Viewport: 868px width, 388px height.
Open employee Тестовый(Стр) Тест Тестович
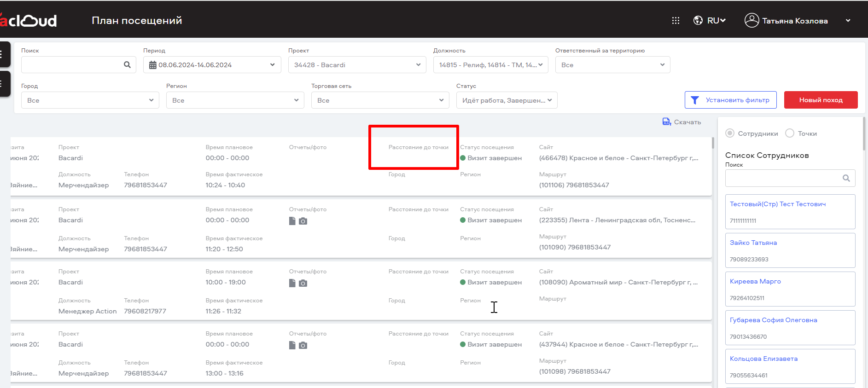click(790, 212)
